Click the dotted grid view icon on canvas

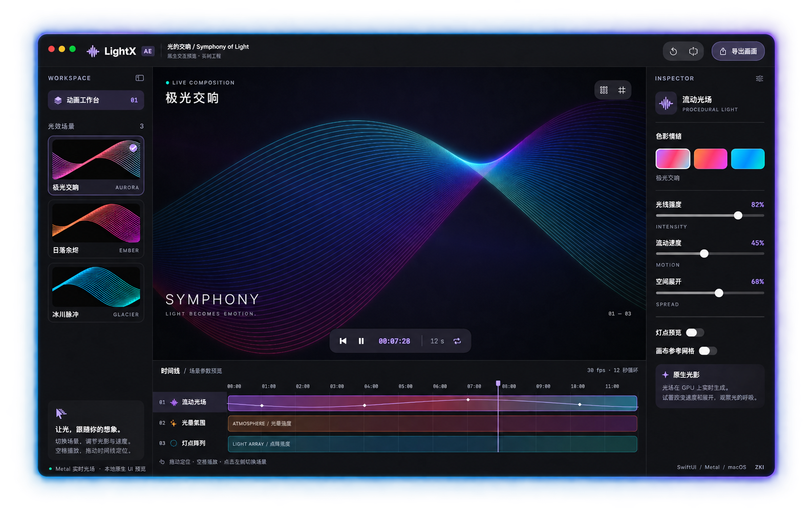pyautogui.click(x=604, y=90)
